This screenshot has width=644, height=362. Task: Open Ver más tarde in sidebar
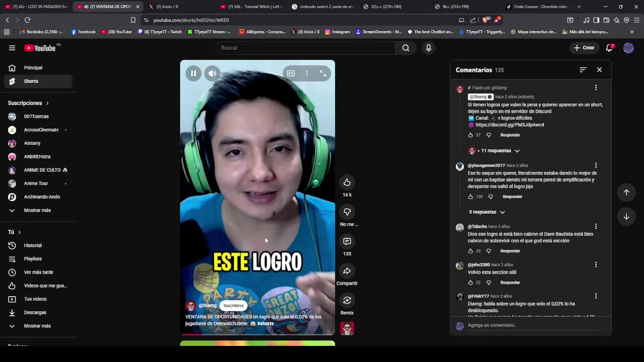(x=38, y=272)
